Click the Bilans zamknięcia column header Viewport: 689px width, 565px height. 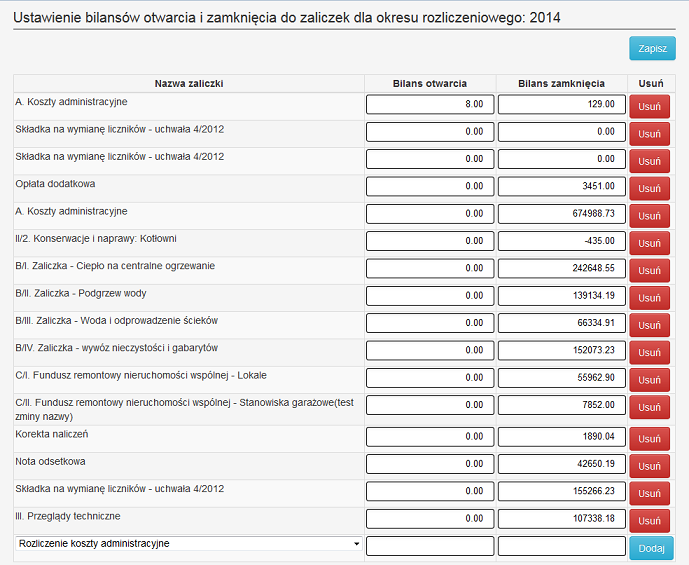562,83
